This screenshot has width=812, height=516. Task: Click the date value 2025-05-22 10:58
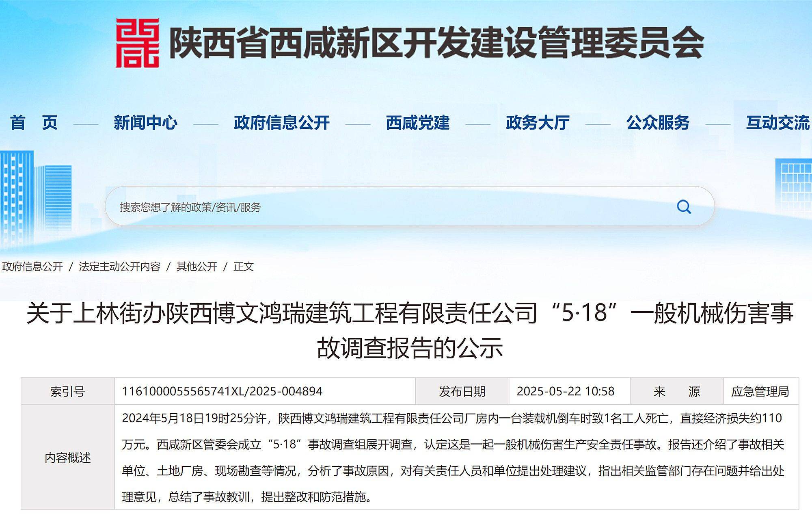coord(565,391)
